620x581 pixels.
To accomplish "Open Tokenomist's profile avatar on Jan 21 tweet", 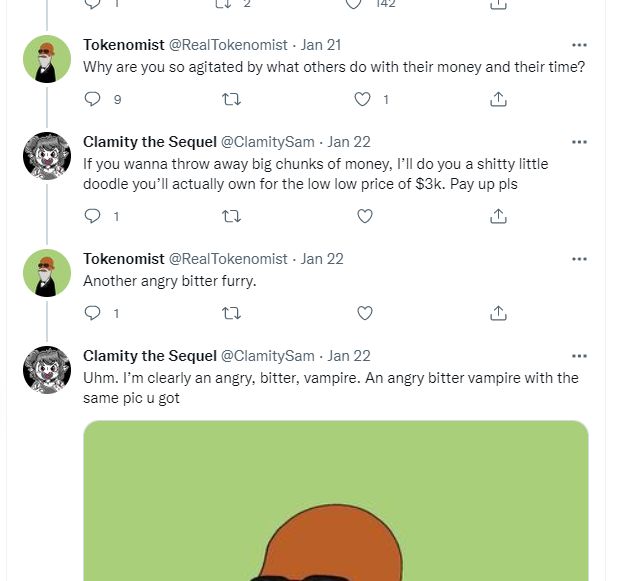I will [47, 59].
